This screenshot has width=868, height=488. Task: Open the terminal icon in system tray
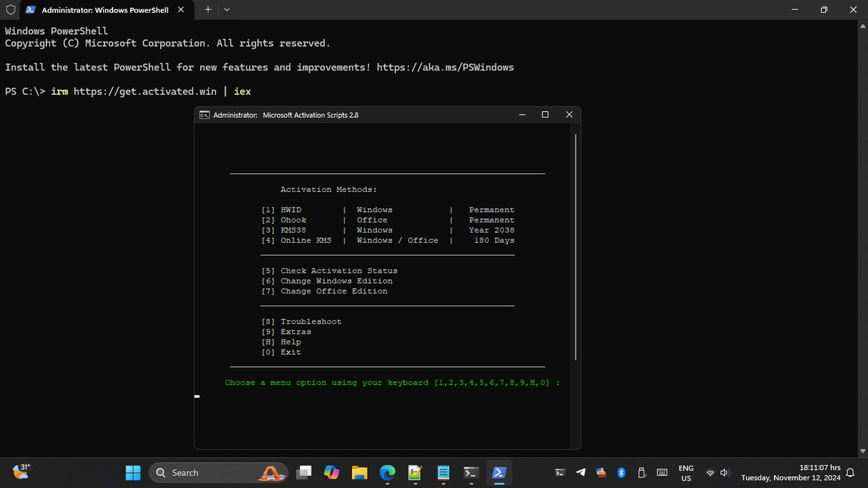coord(560,472)
